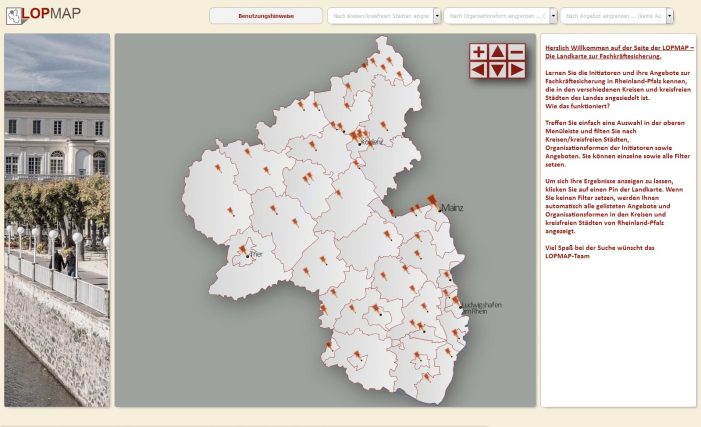Click the Trier city label
This screenshot has height=427, width=701.
point(257,254)
